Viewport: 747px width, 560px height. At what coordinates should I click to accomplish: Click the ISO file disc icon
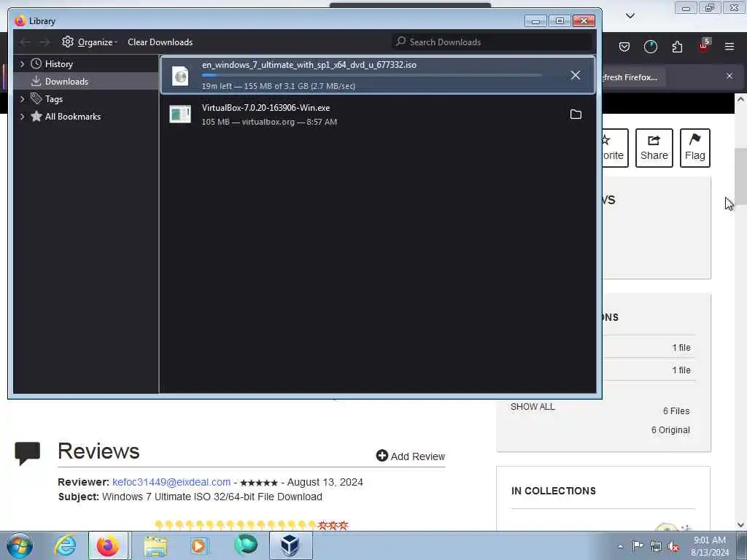180,76
